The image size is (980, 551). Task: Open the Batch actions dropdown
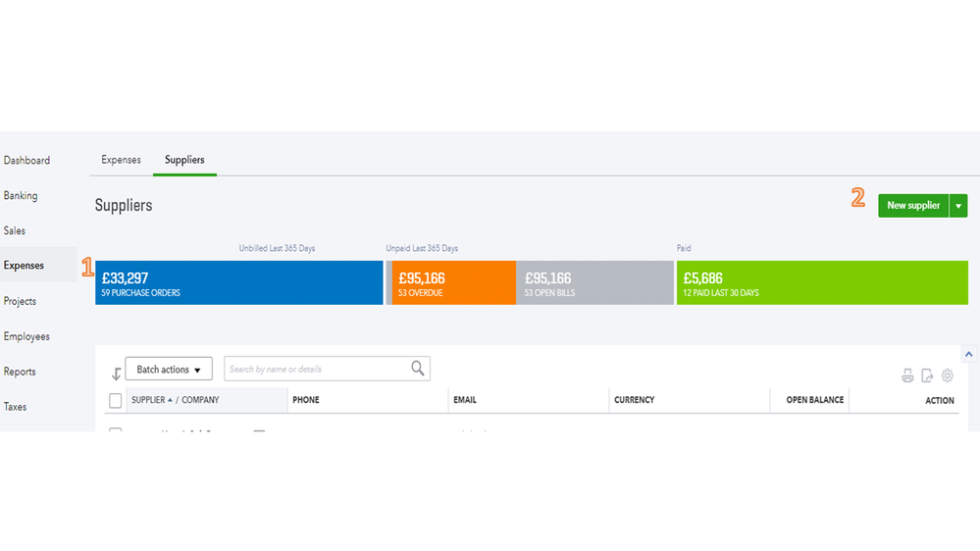tap(169, 370)
